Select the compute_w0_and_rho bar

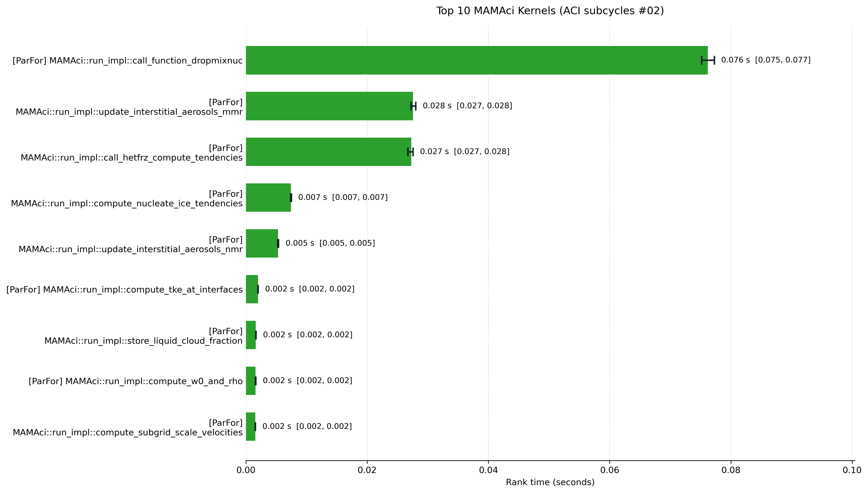(251, 381)
